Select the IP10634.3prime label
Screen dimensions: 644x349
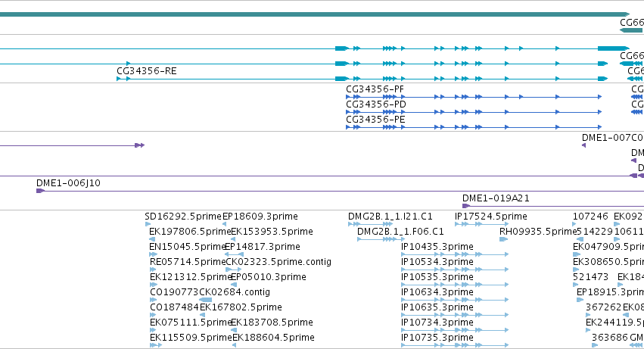[x=437, y=293]
